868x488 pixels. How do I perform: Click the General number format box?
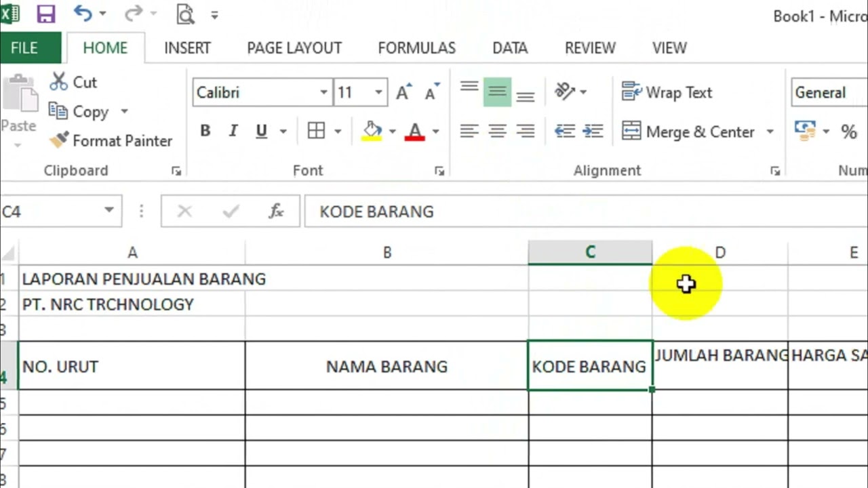point(829,93)
